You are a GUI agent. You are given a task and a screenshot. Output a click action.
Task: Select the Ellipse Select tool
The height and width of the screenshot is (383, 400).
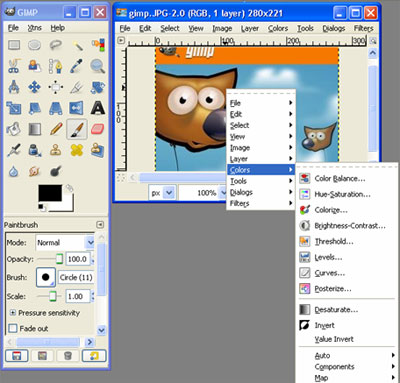point(34,45)
